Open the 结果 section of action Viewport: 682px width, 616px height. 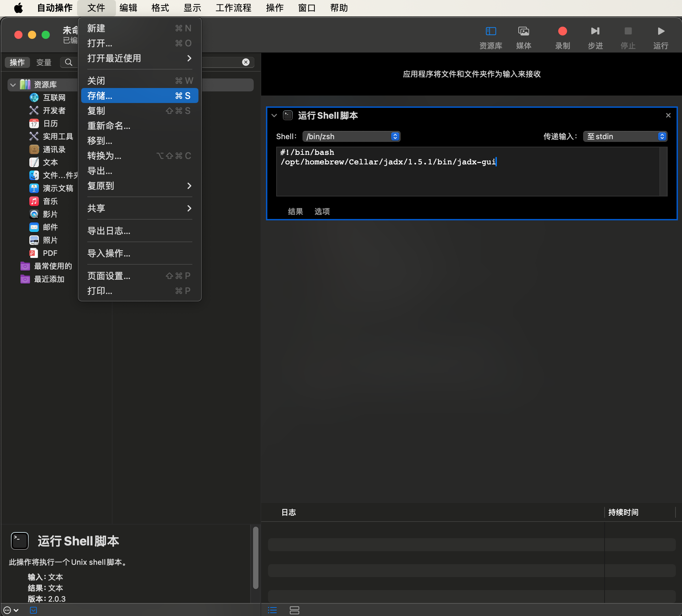coord(295,211)
